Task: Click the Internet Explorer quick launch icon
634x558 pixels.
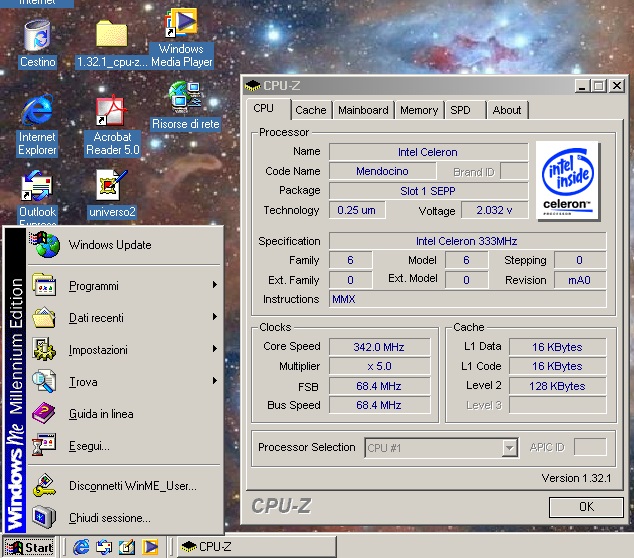Action: 81,547
